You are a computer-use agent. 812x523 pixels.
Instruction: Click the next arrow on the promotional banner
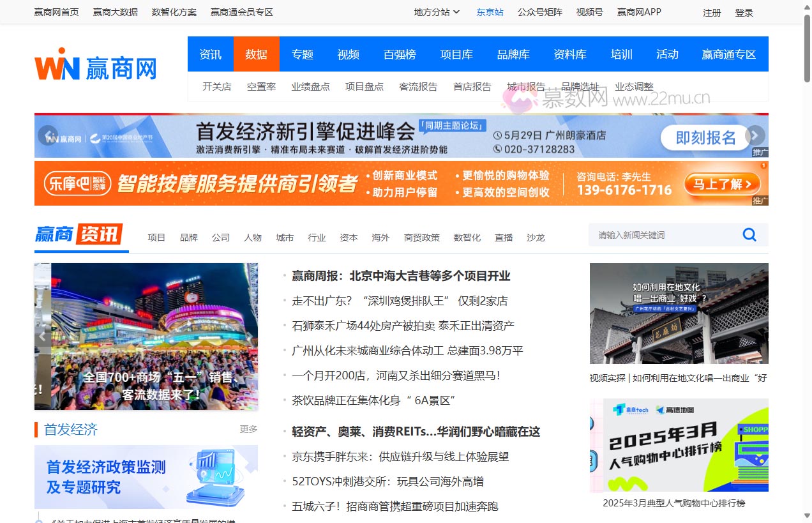coord(755,135)
